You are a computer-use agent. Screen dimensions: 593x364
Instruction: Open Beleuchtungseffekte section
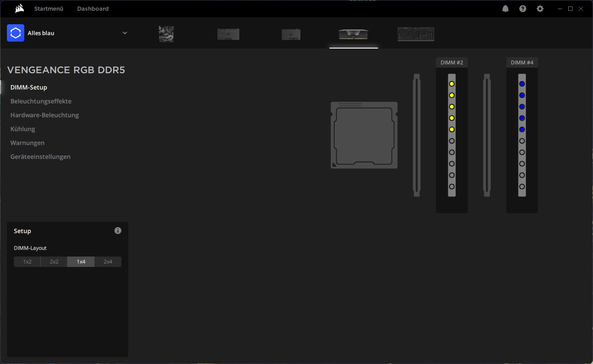pos(41,101)
